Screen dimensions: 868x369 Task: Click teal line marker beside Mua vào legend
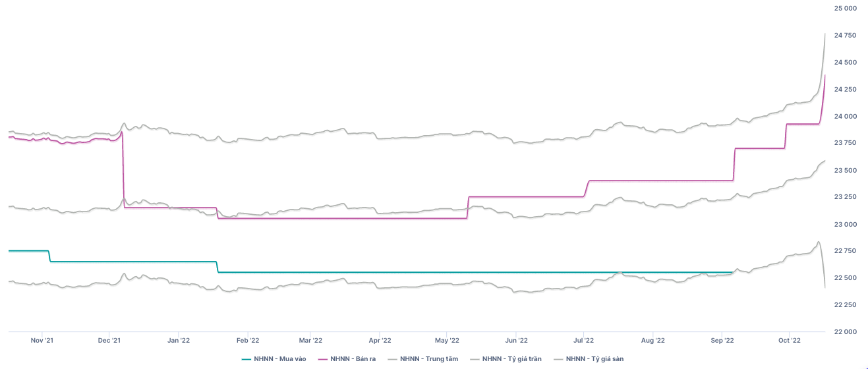pyautogui.click(x=247, y=359)
